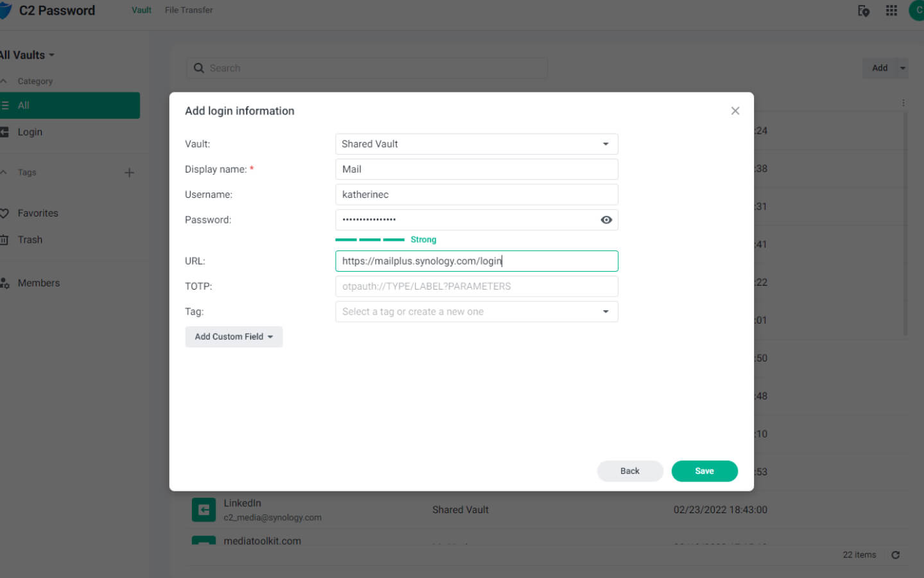Screen dimensions: 924x578
Task: Open the apps grid icon in header
Action: (891, 10)
